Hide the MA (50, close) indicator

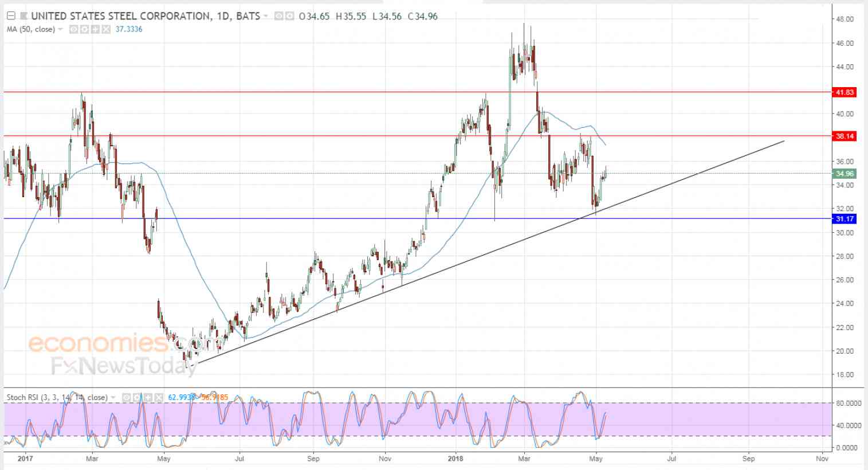(74, 29)
